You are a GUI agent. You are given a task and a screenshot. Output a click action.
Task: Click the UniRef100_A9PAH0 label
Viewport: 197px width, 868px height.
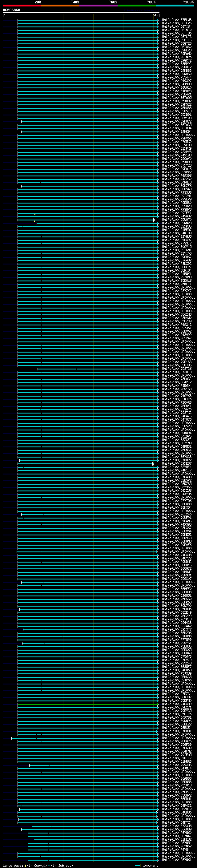tap(177, 54)
